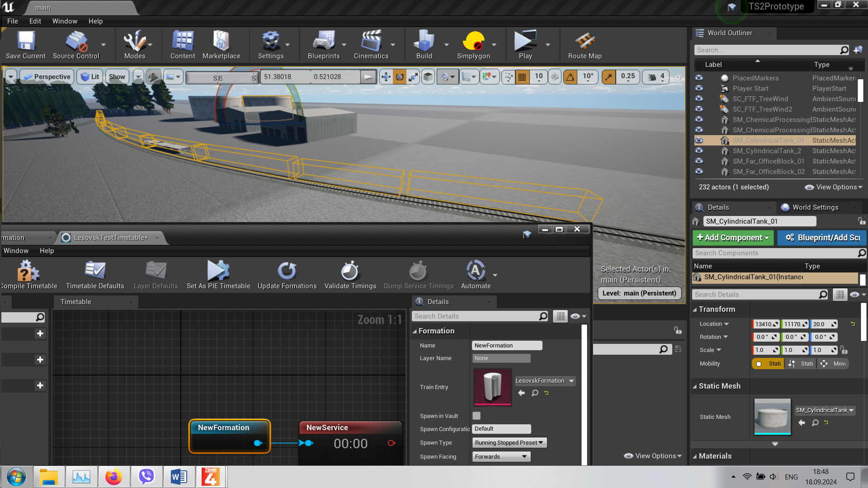Open the Edit menu
868x488 pixels.
click(x=35, y=21)
